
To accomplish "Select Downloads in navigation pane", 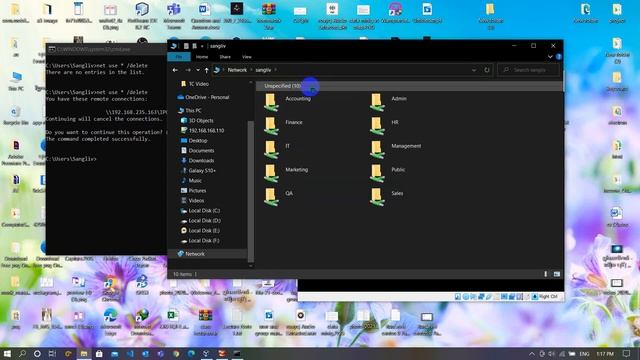I will 197,160.
